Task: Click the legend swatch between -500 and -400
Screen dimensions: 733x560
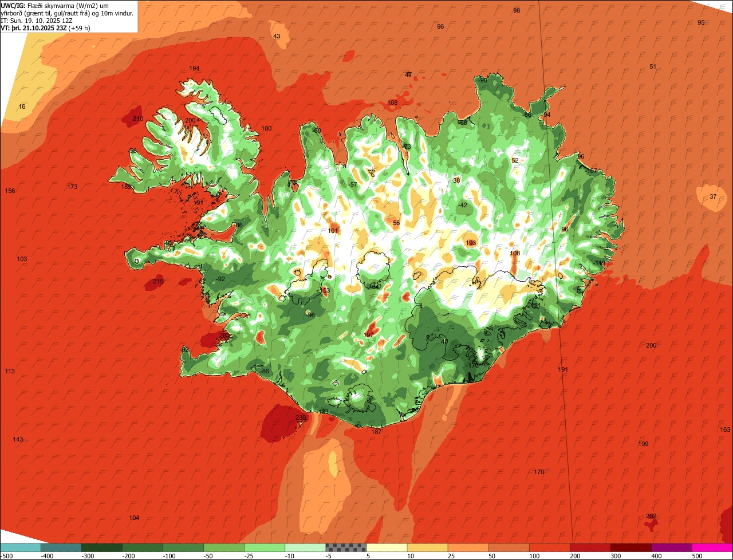Action: (x=20, y=547)
